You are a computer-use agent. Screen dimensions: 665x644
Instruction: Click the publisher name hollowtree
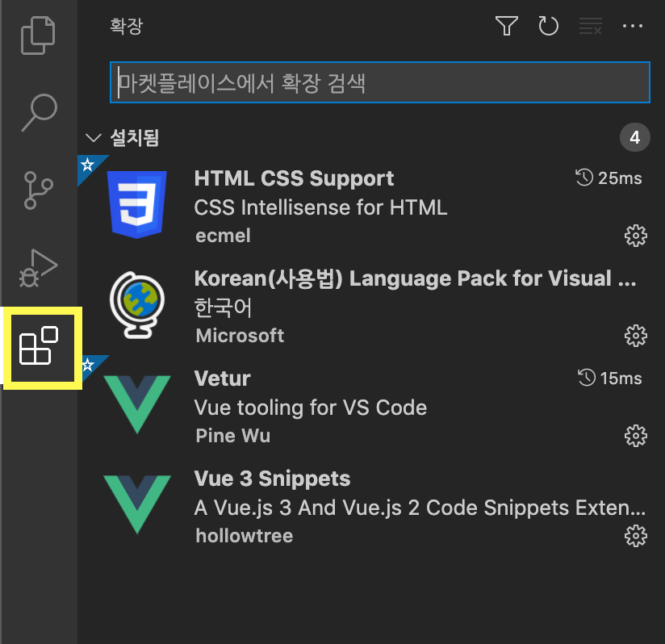(245, 536)
